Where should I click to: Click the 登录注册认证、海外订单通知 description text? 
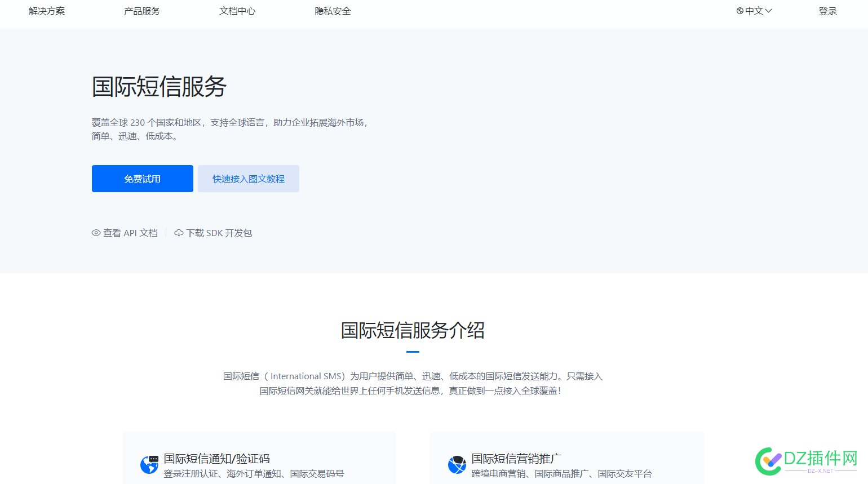(254, 474)
